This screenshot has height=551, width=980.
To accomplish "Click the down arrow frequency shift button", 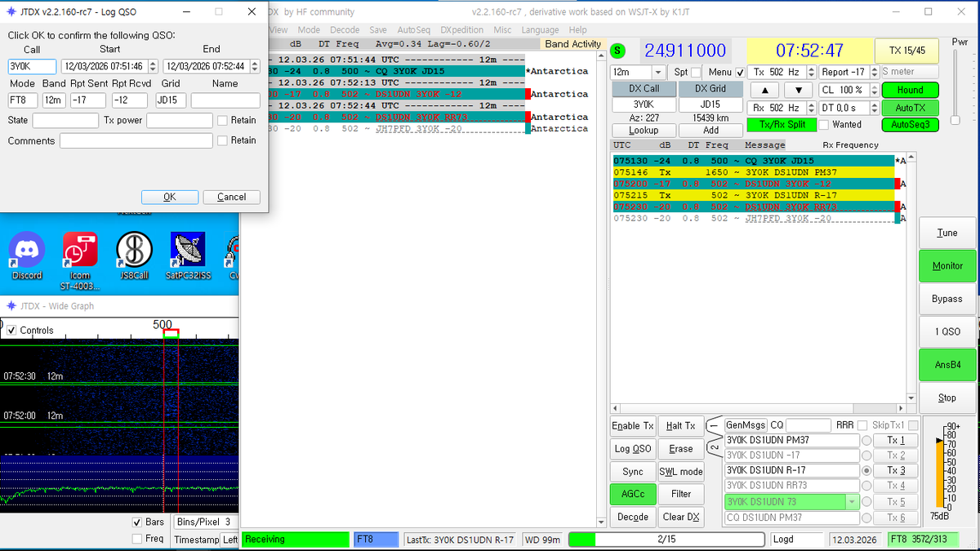I will 798,90.
